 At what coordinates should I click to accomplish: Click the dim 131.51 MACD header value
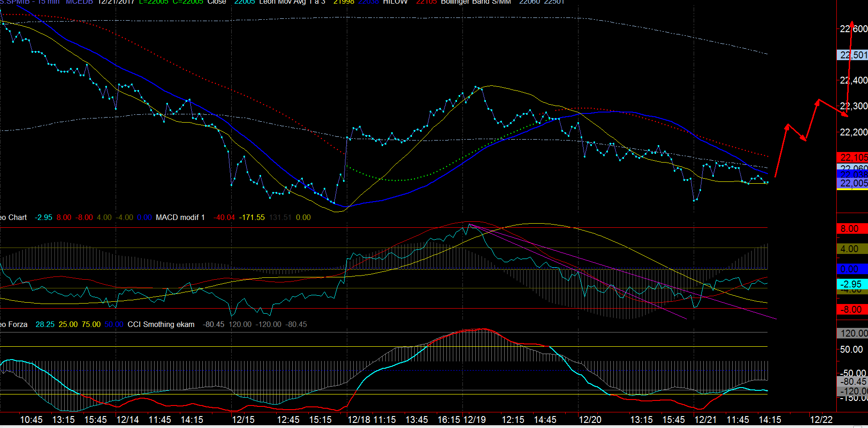click(280, 217)
